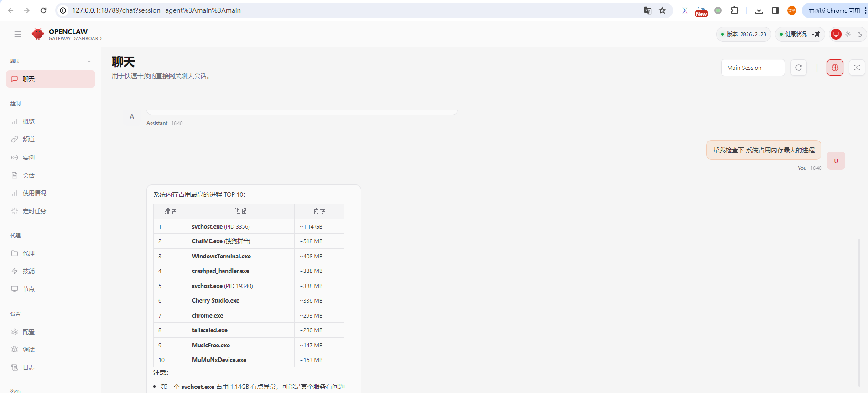
Task: Click MusicFree.exe table cell
Action: (x=240, y=345)
